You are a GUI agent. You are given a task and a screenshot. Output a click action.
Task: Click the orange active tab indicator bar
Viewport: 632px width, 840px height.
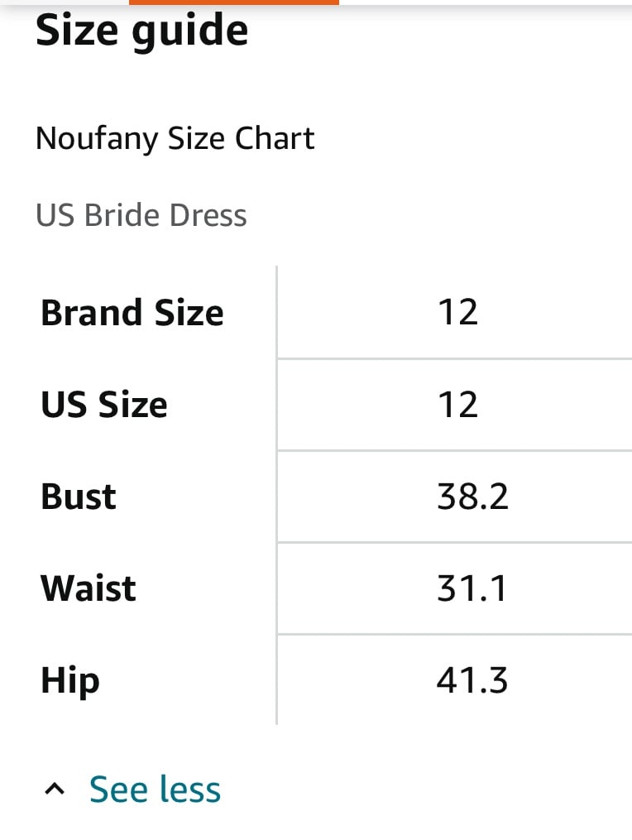point(234,2)
